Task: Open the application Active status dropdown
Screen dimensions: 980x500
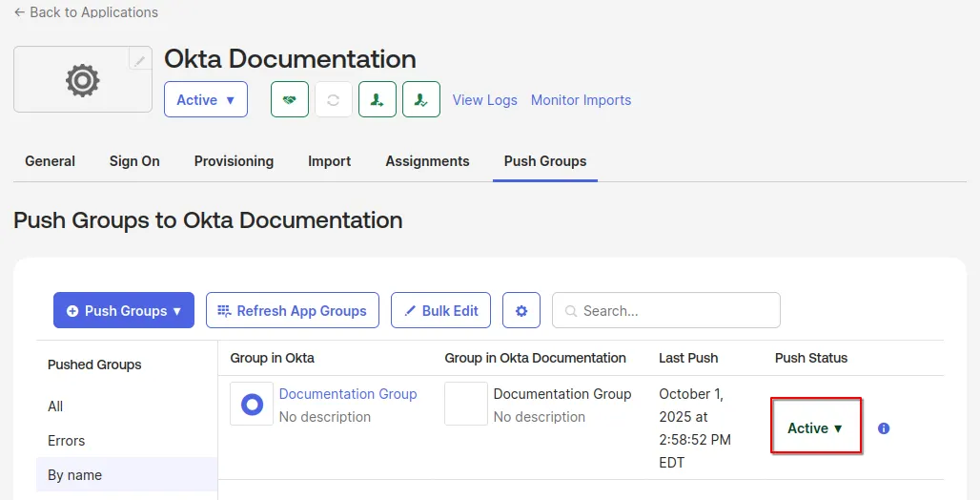Action: [206, 99]
